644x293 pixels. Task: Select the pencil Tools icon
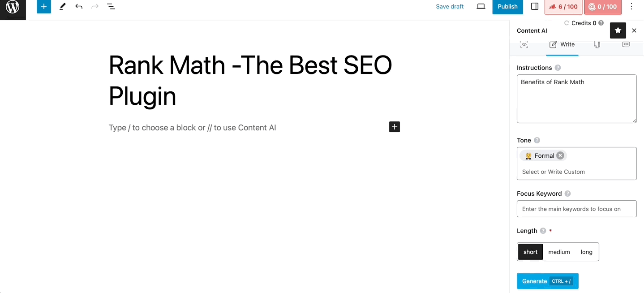(62, 7)
